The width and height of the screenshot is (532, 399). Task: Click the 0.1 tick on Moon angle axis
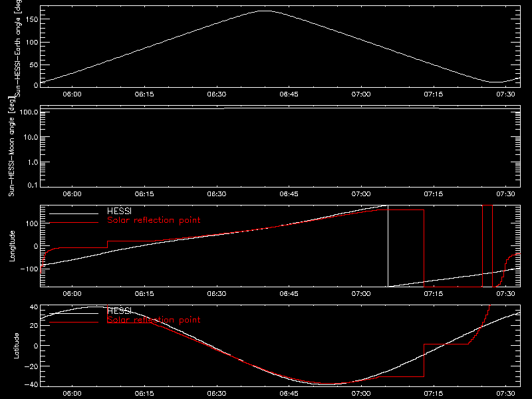coord(33,185)
